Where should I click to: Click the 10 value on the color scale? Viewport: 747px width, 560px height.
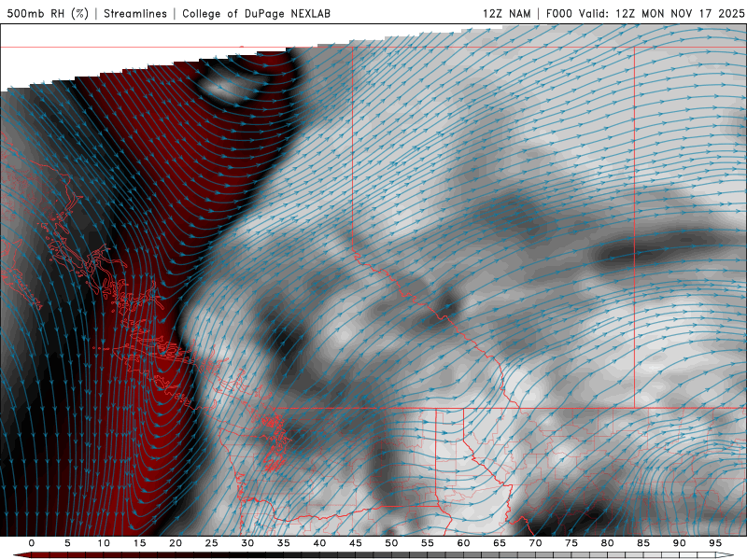104,543
